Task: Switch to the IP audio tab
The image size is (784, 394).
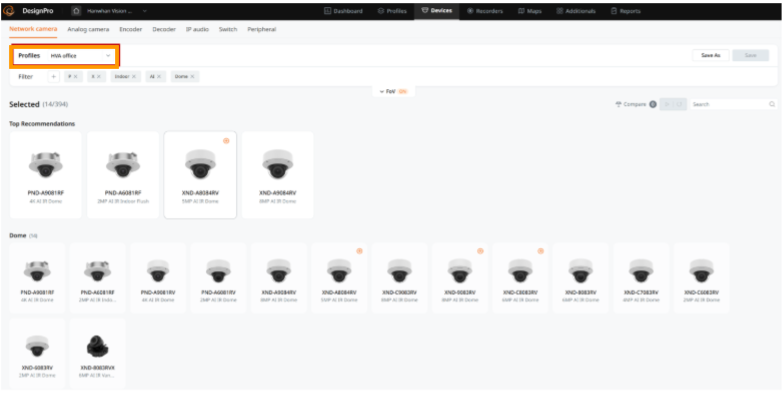Action: (x=197, y=30)
